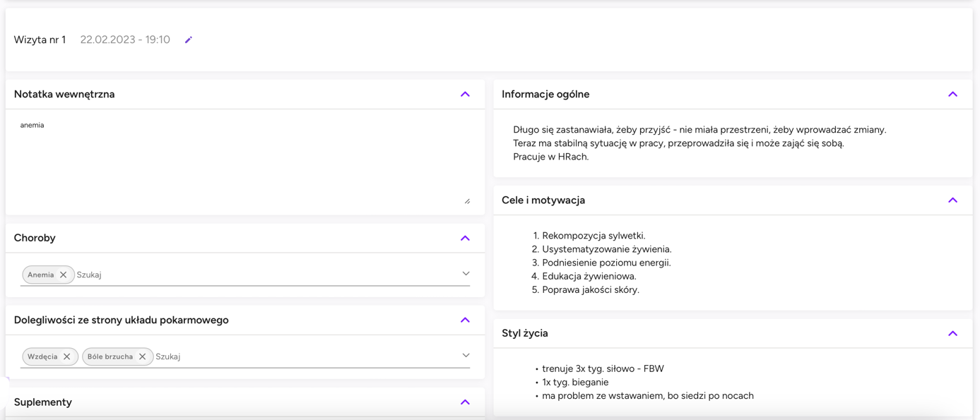The width and height of the screenshot is (980, 420).
Task: Collapse the Notatka wewnętrzna section
Action: click(465, 94)
